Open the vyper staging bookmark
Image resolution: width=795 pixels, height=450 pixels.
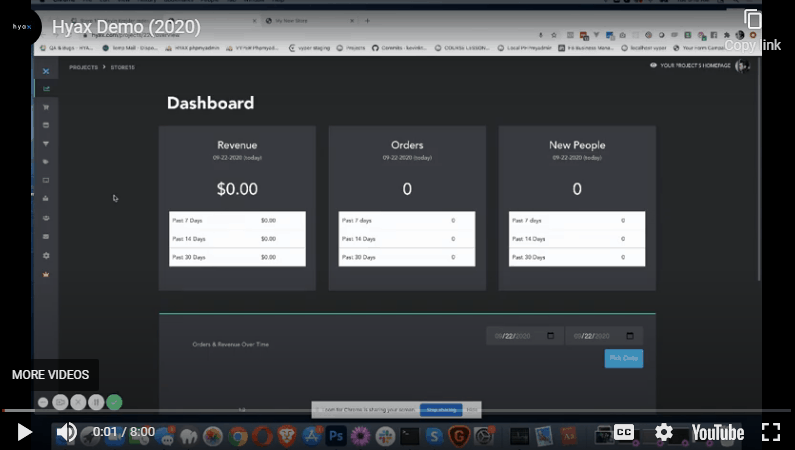point(309,48)
